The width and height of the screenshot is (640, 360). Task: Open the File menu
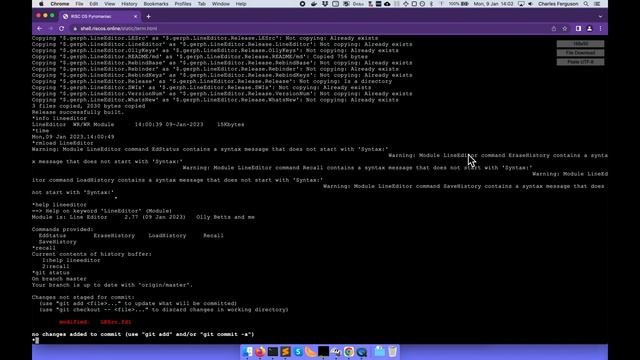tap(79, 4)
